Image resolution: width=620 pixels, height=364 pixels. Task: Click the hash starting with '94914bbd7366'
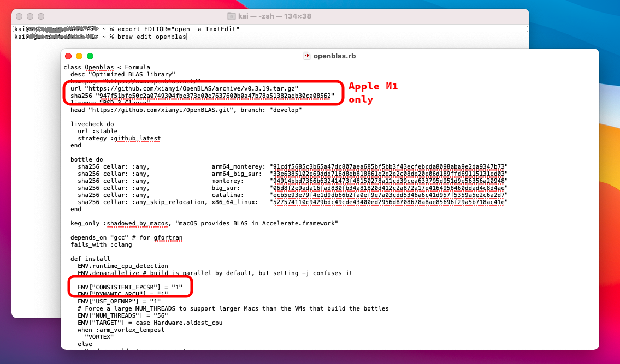point(388,181)
